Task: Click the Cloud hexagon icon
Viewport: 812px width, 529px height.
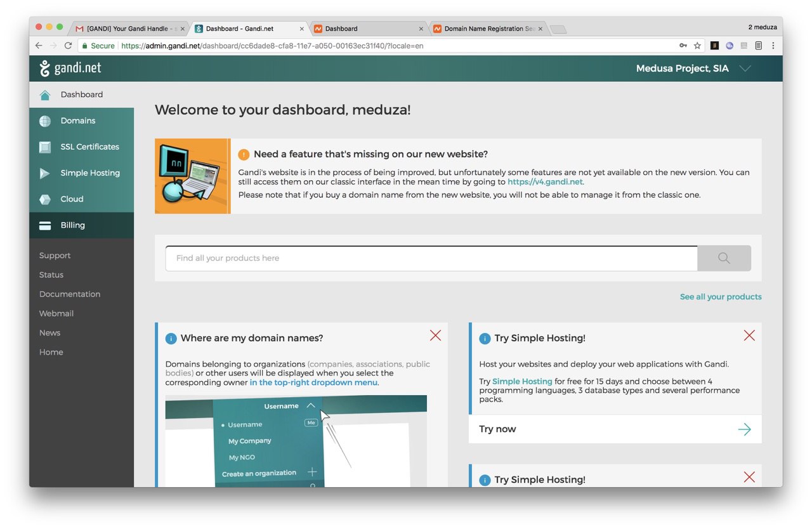Action: tap(45, 199)
